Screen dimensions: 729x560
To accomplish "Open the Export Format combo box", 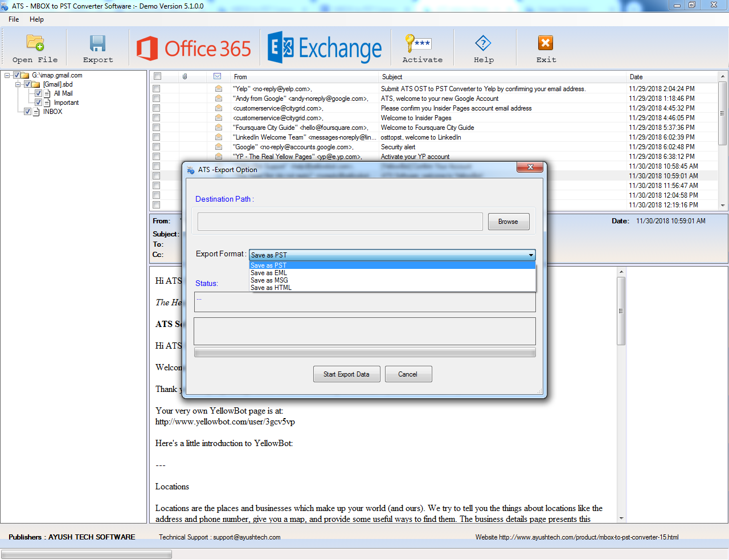I will 392,255.
